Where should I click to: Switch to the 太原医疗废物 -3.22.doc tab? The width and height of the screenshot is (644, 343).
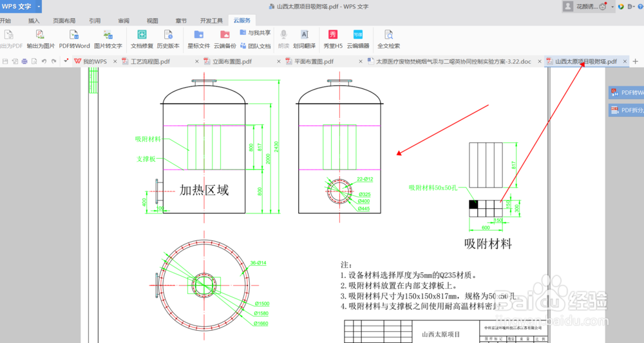(x=453, y=61)
